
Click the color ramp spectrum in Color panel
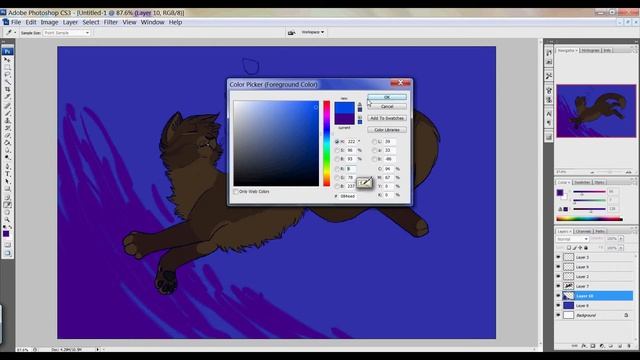pos(589,219)
